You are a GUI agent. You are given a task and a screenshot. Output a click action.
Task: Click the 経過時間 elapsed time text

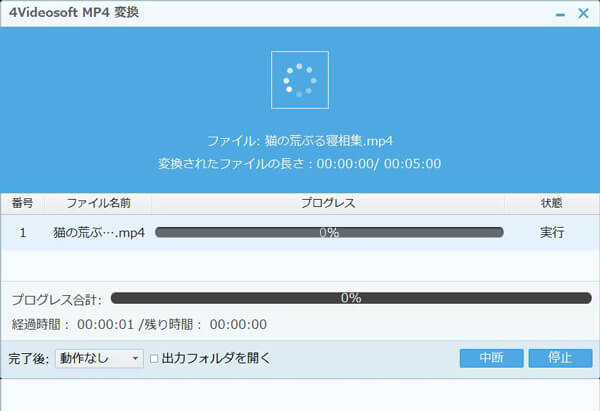click(x=139, y=324)
